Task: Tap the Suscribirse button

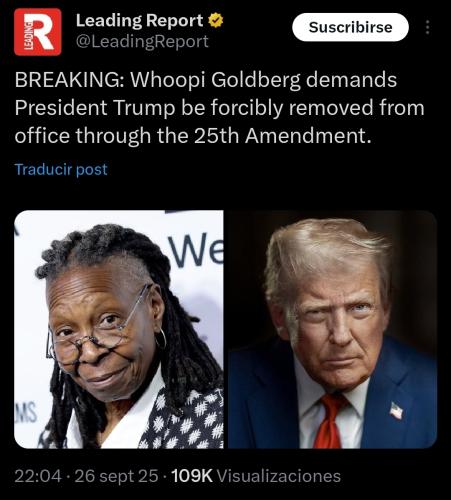Action: 350,27
